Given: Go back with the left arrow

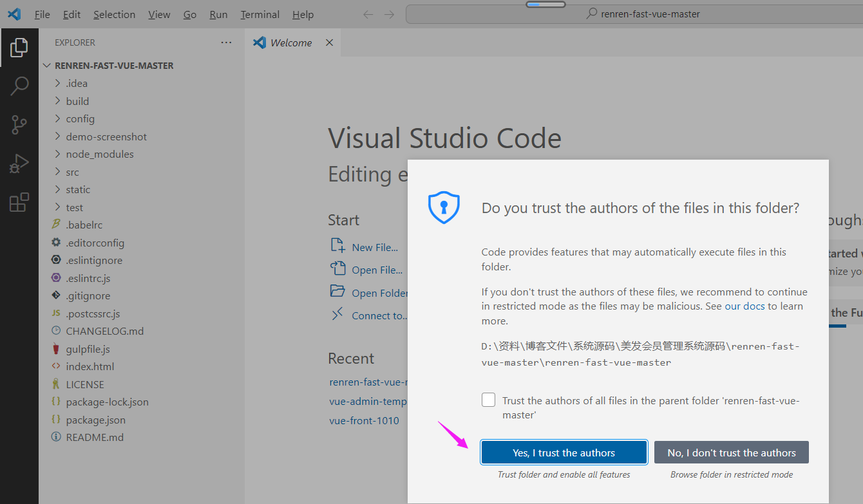Looking at the screenshot, I should click(x=368, y=14).
